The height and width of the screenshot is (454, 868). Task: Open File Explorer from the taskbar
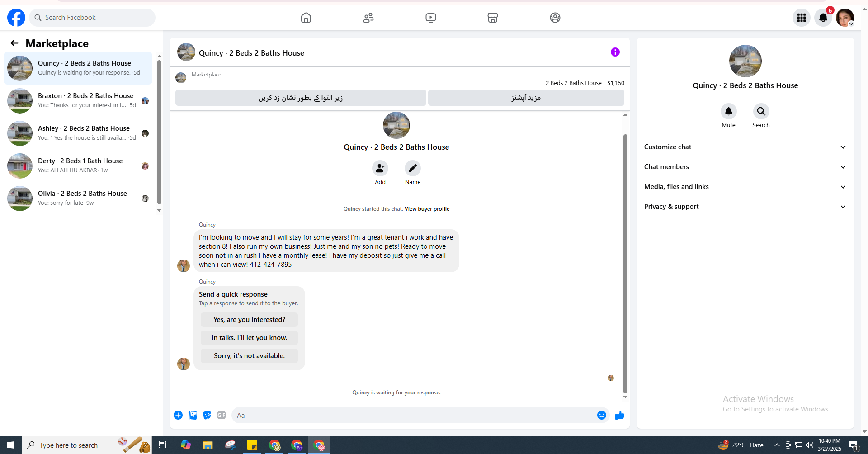point(208,445)
